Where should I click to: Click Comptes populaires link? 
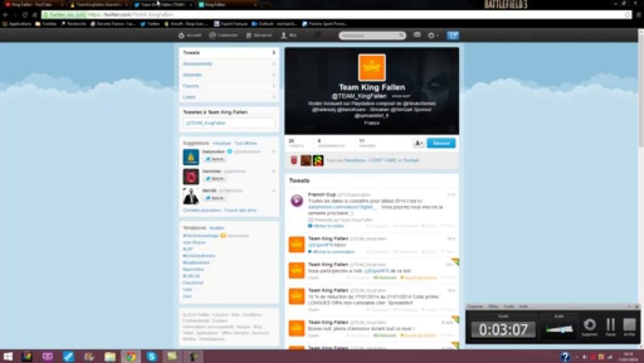202,210
